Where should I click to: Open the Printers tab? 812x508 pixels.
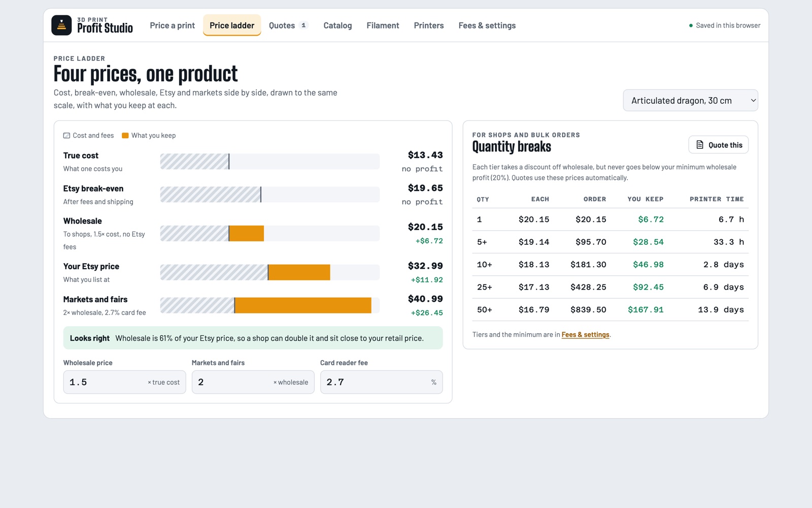(429, 25)
